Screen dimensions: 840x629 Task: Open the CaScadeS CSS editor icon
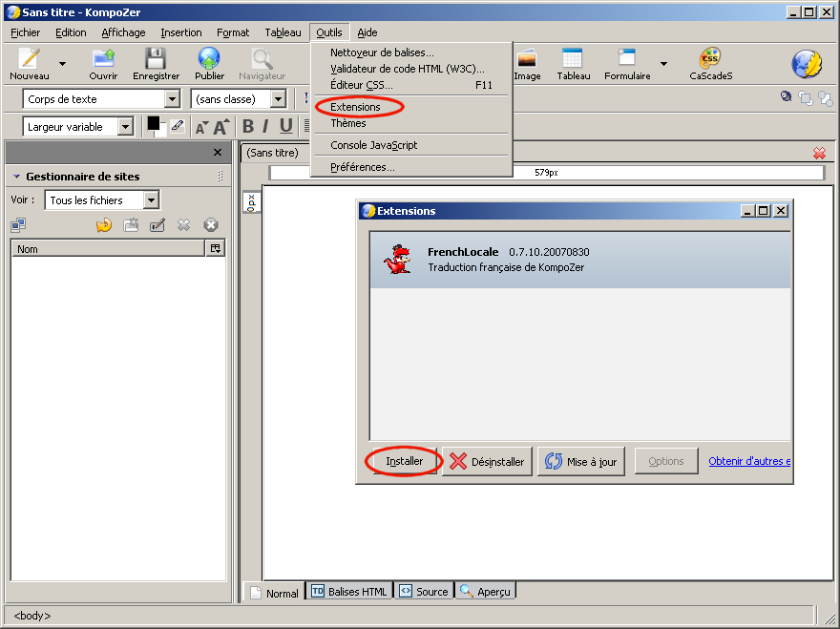[710, 58]
